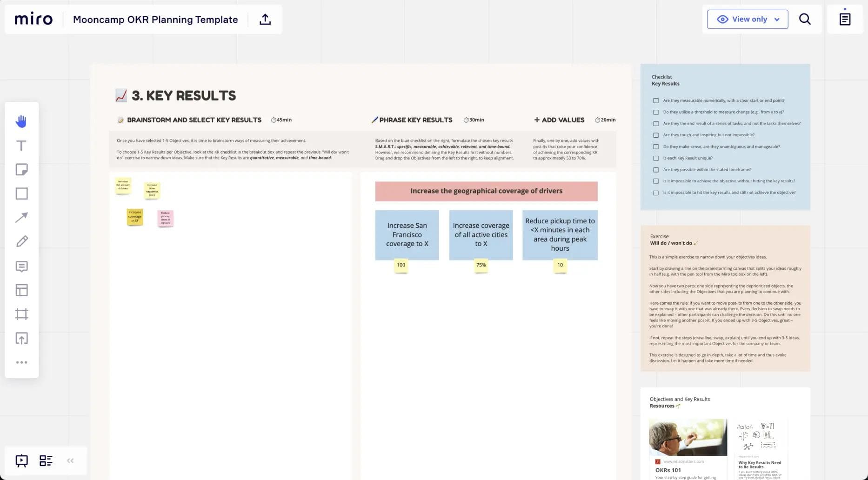
Task: Open the More tools menu with ellipsis
Action: (x=21, y=362)
